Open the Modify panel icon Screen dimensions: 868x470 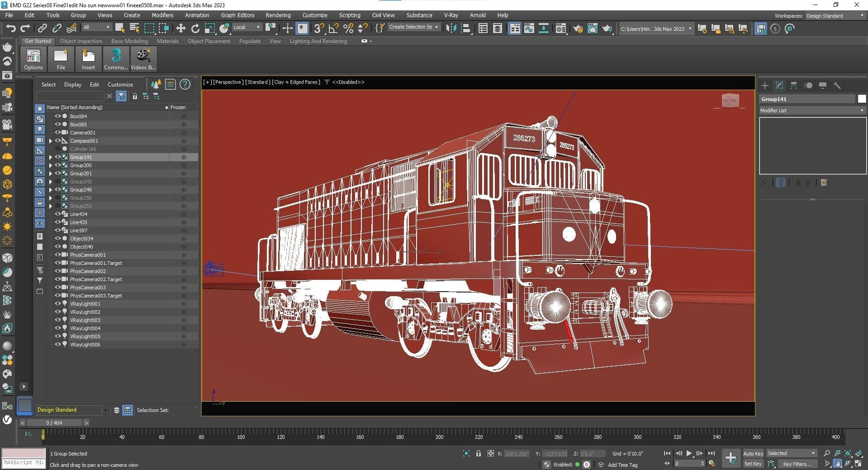tap(779, 86)
